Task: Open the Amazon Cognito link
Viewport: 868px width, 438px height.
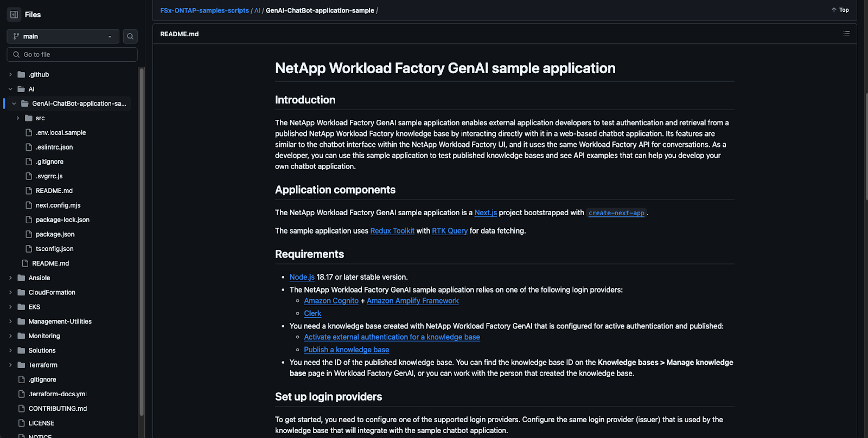Action: (331, 301)
